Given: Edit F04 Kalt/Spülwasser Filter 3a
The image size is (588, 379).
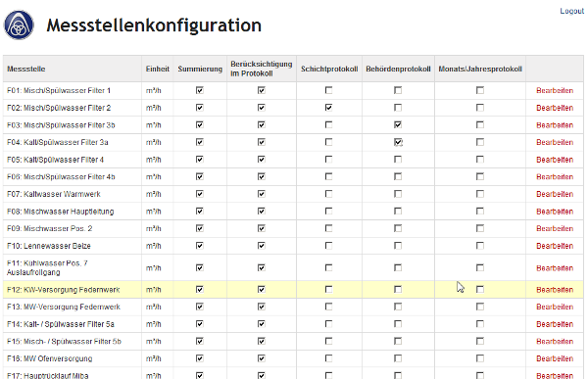Looking at the screenshot, I should point(555,142).
